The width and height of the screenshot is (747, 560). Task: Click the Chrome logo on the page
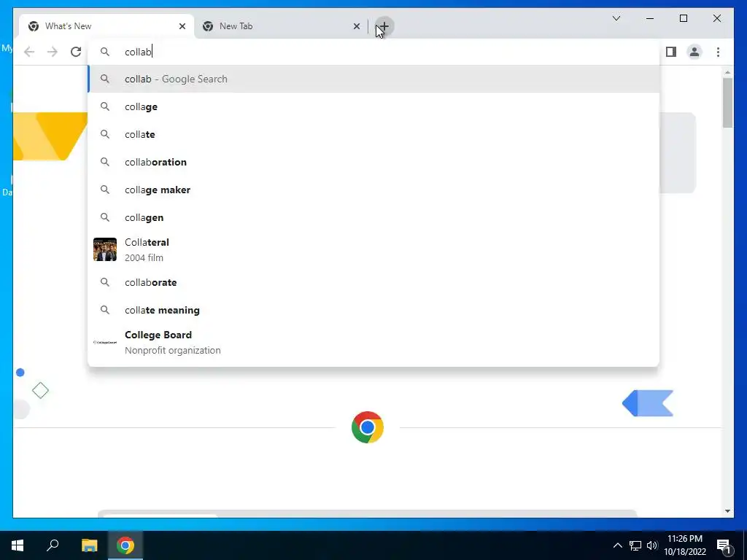(x=368, y=427)
